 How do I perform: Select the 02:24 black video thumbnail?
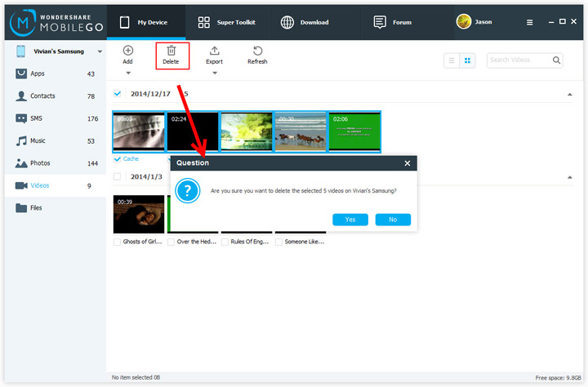click(x=193, y=131)
